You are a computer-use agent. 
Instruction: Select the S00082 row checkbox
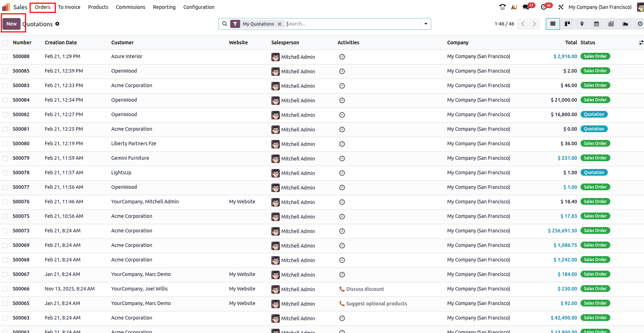coord(5,115)
